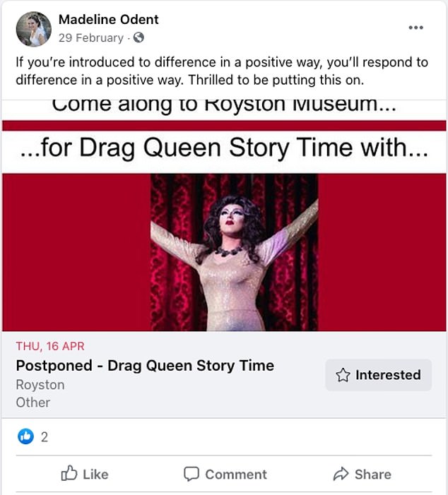Click the globe public audience icon
The width and height of the screenshot is (448, 495).
(x=138, y=37)
